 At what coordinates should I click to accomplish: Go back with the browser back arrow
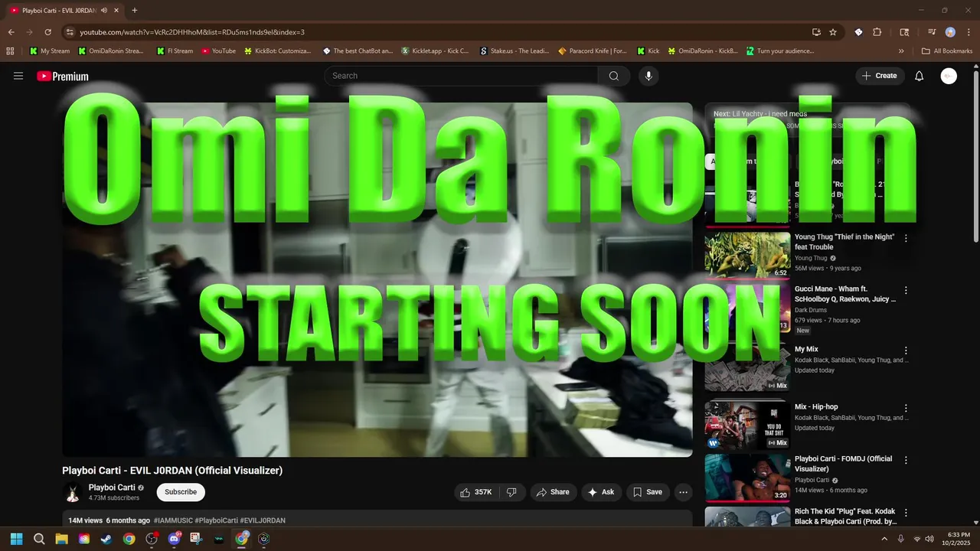click(x=11, y=32)
